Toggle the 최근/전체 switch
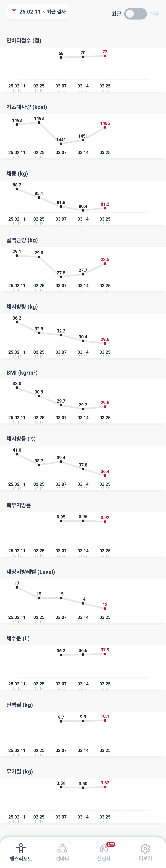This screenshot has height=868, width=166. (x=135, y=14)
